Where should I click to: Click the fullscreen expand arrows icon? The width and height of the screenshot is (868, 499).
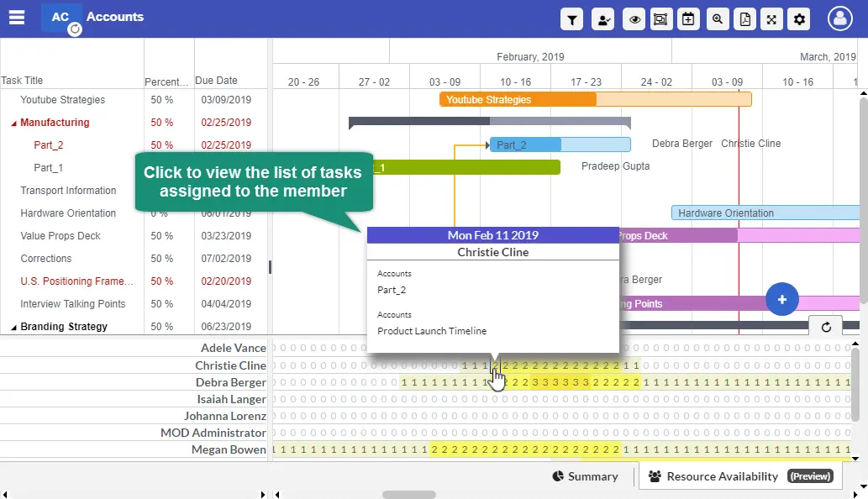point(772,19)
